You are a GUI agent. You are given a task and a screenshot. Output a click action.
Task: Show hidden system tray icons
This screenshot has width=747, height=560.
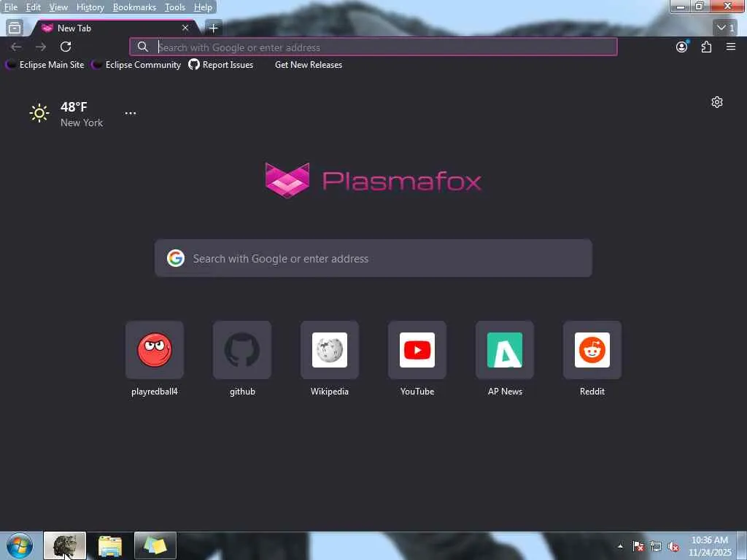(620, 546)
